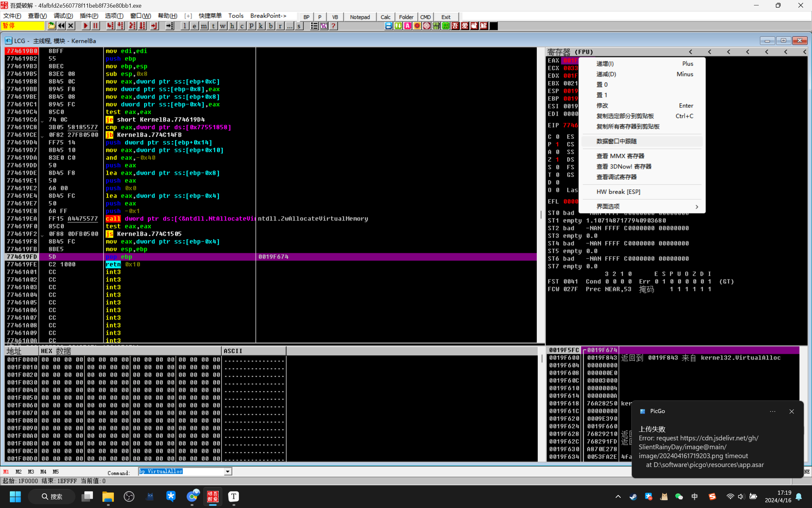Viewport: 812px width, 508px height.
Task: Switch to the M3 bookmark tab
Action: tap(31, 472)
